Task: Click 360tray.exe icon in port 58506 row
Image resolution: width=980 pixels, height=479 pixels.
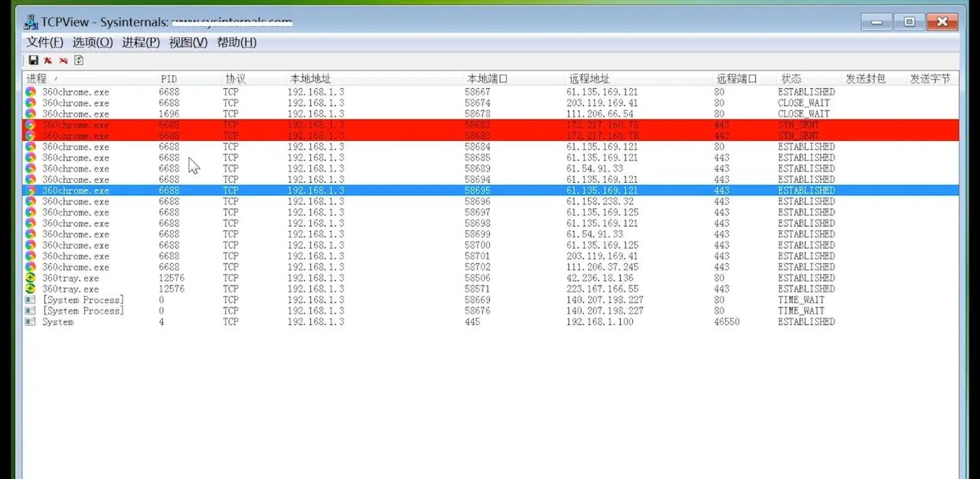Action: (x=31, y=279)
